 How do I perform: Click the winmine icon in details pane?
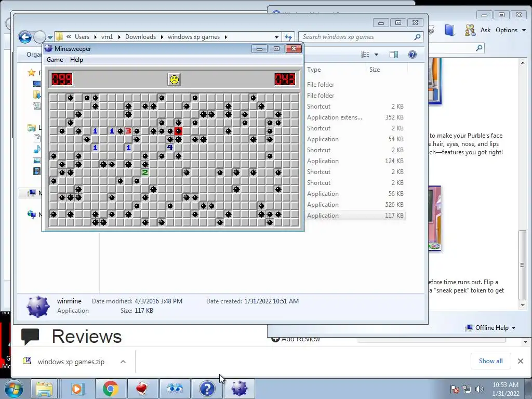tap(37, 307)
